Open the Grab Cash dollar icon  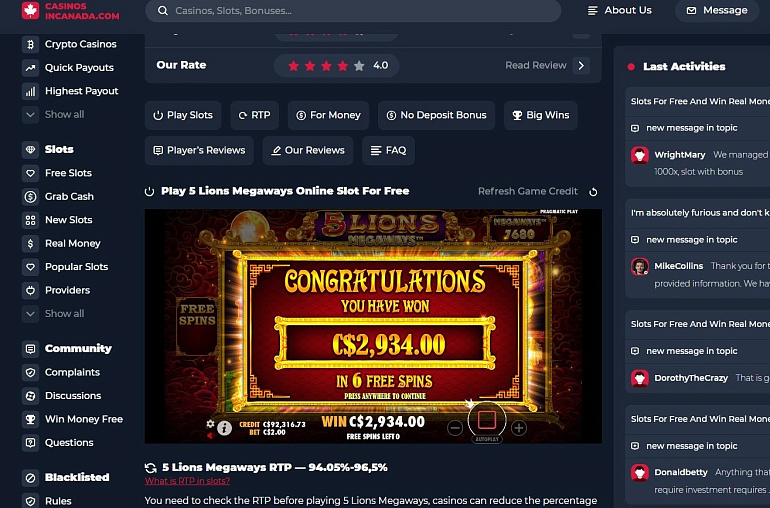[30, 197]
